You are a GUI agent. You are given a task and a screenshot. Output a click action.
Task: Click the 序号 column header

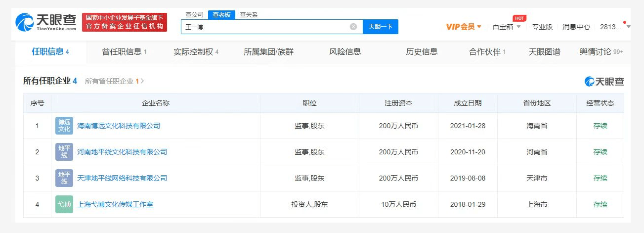tap(37, 103)
